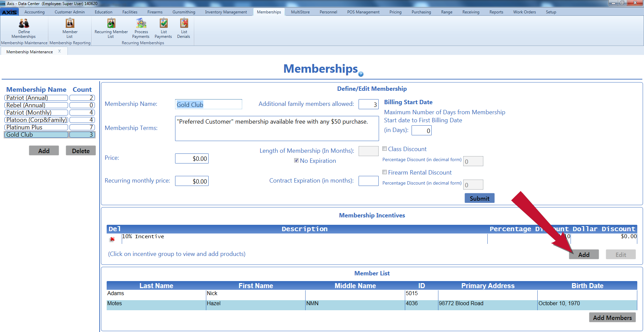Open Define Memberships ribbon icon
Viewport: 644px width, 332px height.
(x=24, y=28)
